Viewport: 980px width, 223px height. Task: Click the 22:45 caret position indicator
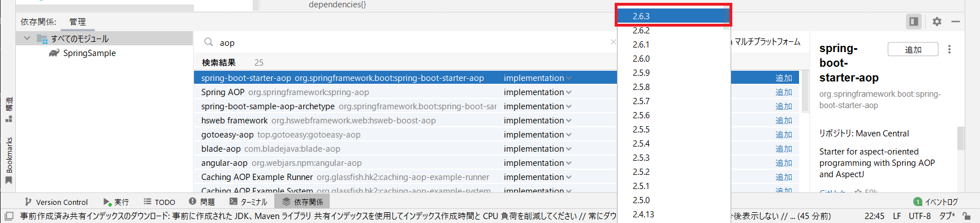click(x=874, y=216)
